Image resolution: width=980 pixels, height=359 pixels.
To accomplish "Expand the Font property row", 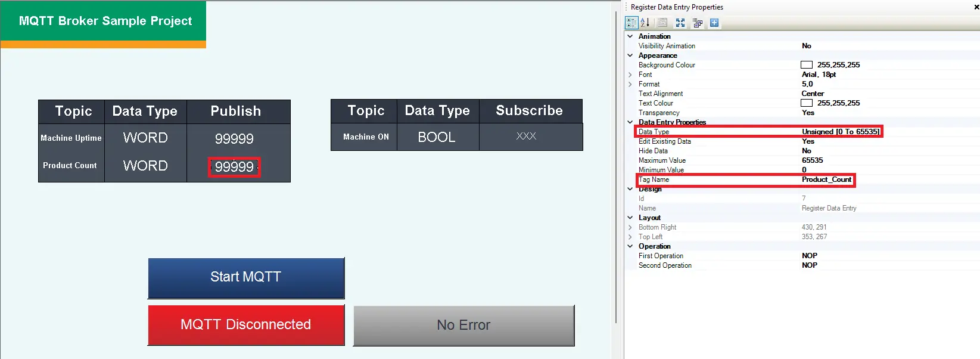I will [630, 75].
